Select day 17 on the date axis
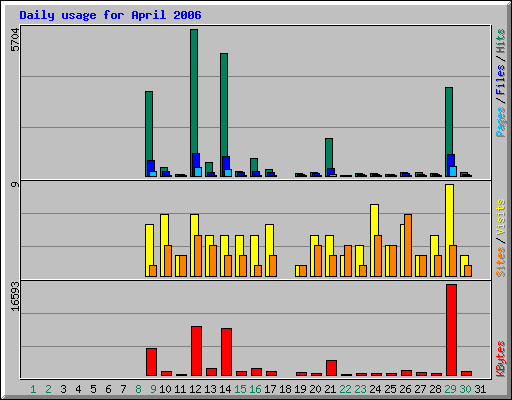Screen dimensions: 512x400 [270, 389]
